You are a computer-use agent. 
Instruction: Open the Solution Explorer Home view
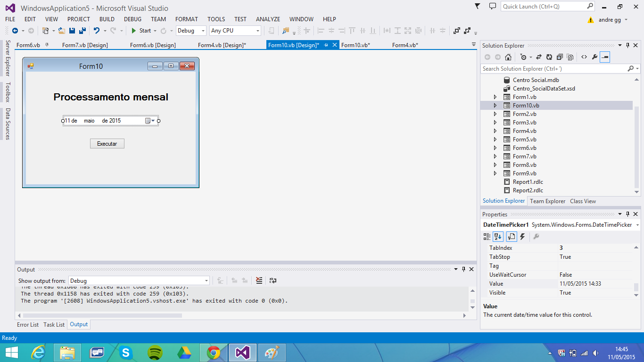click(x=508, y=57)
